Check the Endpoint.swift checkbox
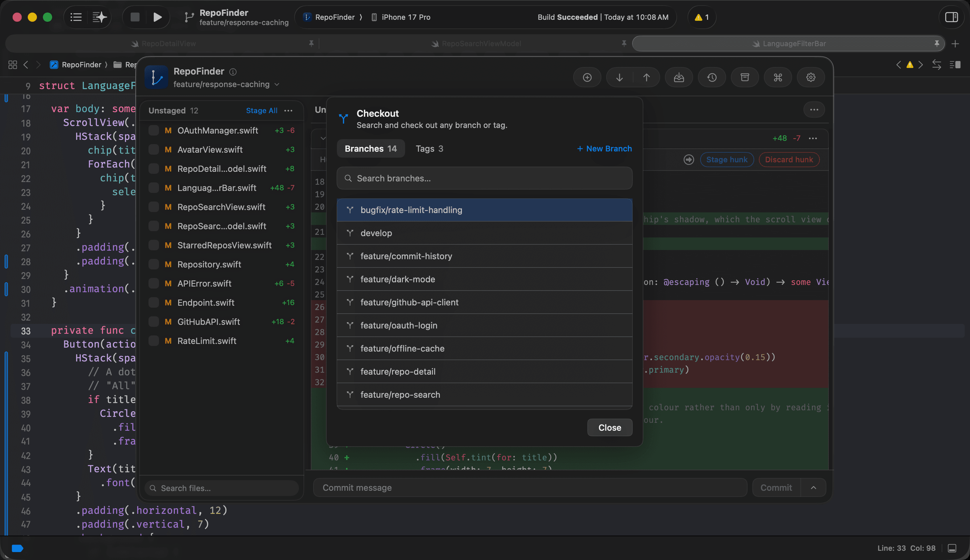 [x=153, y=303]
